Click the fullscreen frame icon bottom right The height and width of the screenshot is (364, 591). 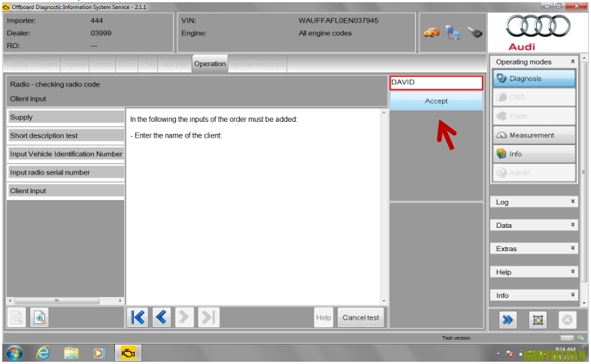tap(538, 320)
